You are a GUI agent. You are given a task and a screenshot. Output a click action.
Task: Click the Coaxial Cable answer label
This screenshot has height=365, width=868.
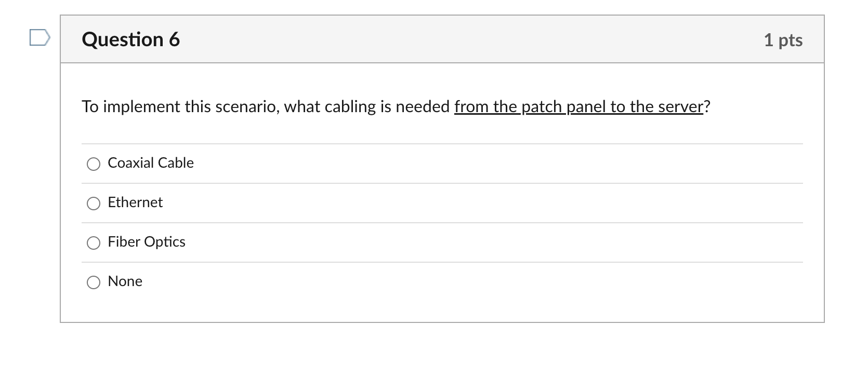click(x=151, y=163)
